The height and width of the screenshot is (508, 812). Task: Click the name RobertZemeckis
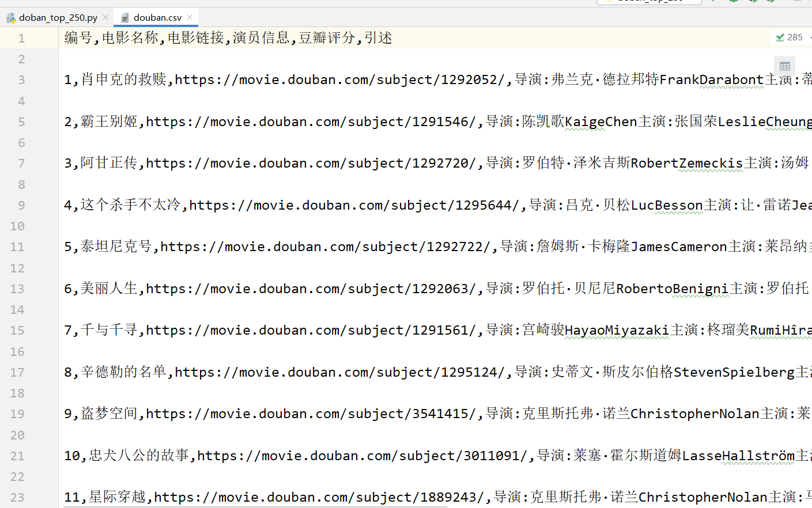tap(687, 163)
